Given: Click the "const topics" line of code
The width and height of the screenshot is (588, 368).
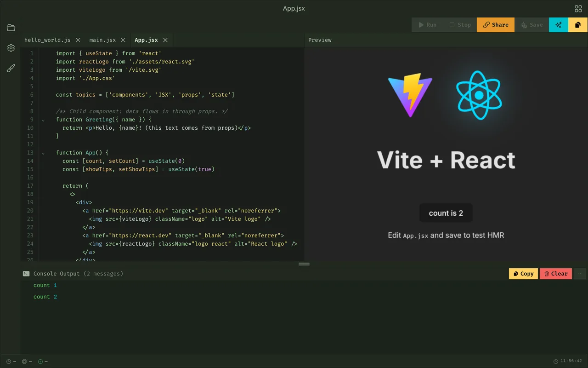Looking at the screenshot, I should pyautogui.click(x=145, y=95).
